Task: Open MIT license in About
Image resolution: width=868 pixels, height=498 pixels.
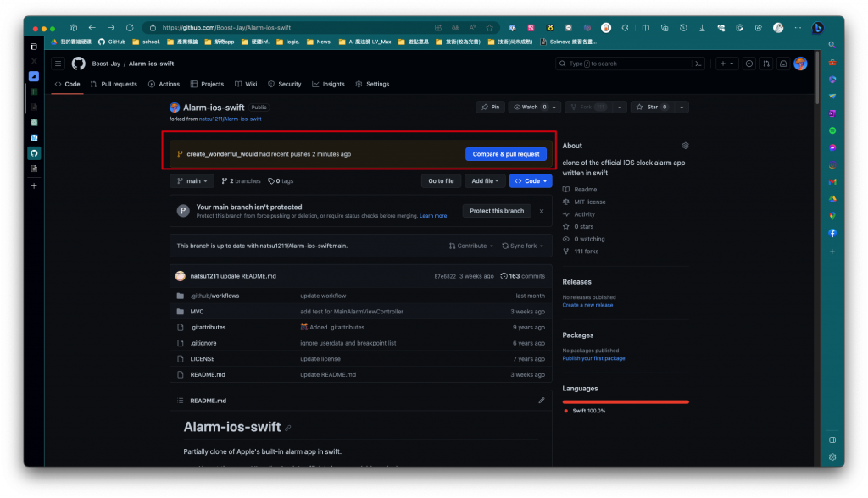Action: click(590, 202)
